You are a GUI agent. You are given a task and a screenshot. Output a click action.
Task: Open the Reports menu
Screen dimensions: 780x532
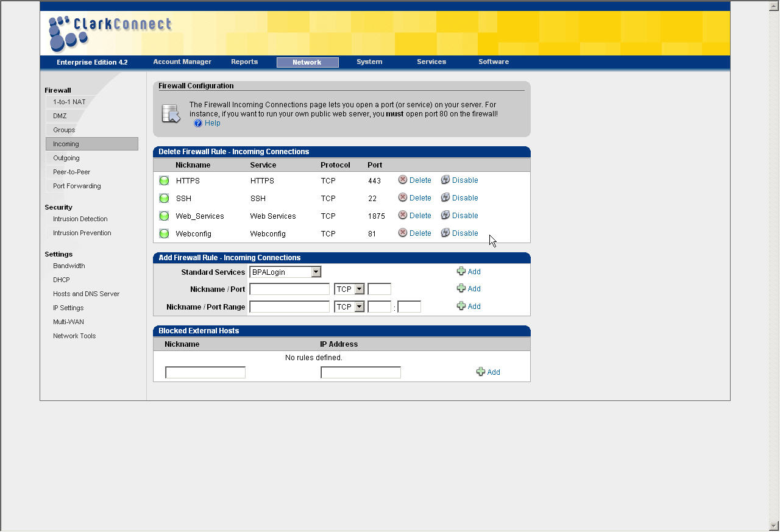[x=244, y=62]
